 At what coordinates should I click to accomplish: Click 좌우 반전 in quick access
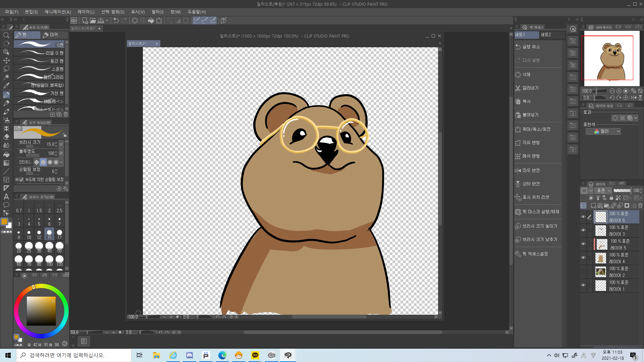point(531,170)
